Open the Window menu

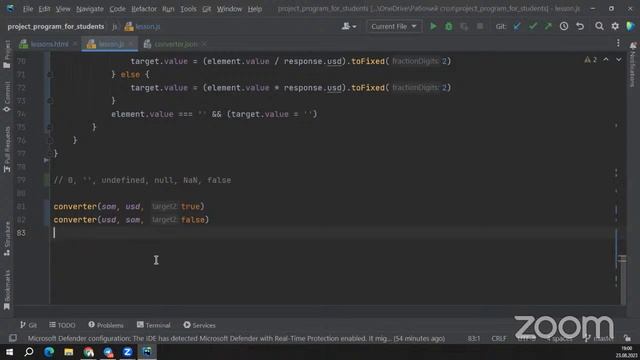pyautogui.click(x=229, y=9)
